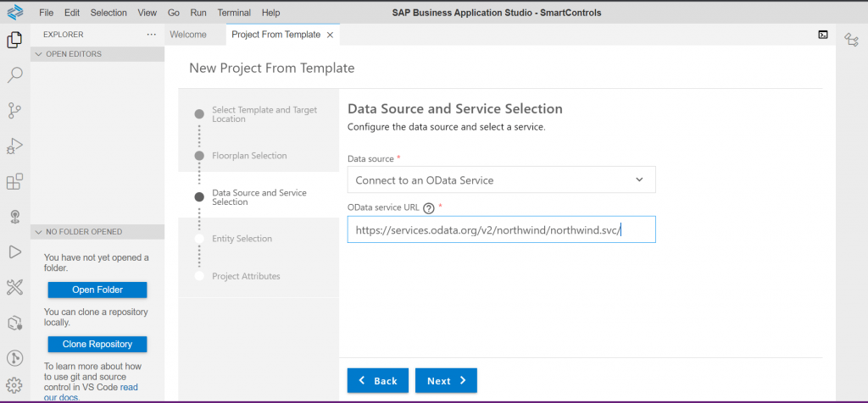This screenshot has height=403, width=868.
Task: Click the OData service URL help icon
Action: click(428, 208)
